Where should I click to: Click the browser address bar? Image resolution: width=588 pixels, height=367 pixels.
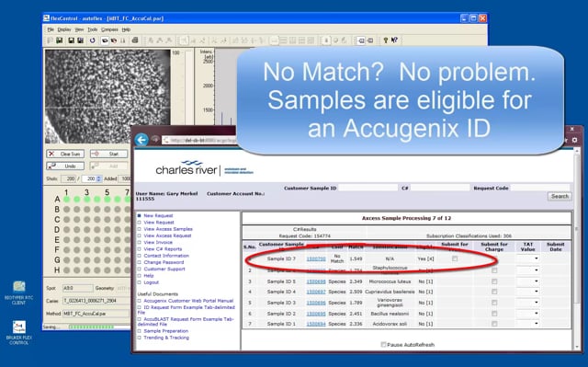(x=200, y=141)
